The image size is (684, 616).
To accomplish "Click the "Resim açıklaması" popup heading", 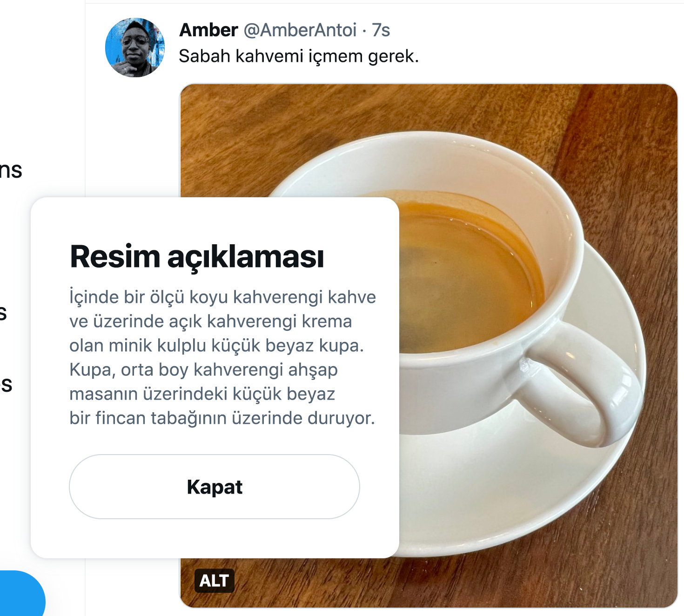I will click(197, 256).
